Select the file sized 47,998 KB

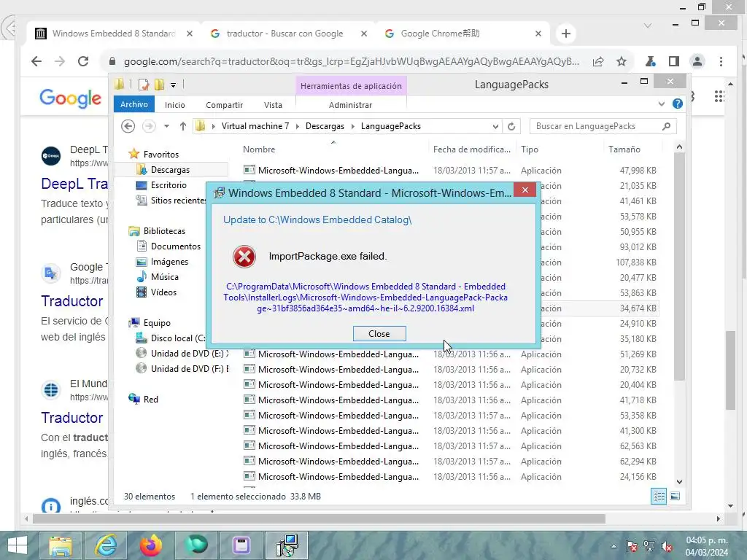pyautogui.click(x=449, y=170)
